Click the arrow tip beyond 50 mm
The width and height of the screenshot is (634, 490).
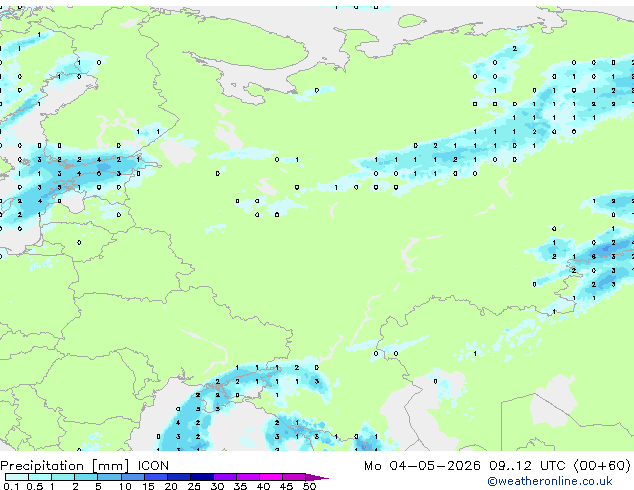click(317, 477)
